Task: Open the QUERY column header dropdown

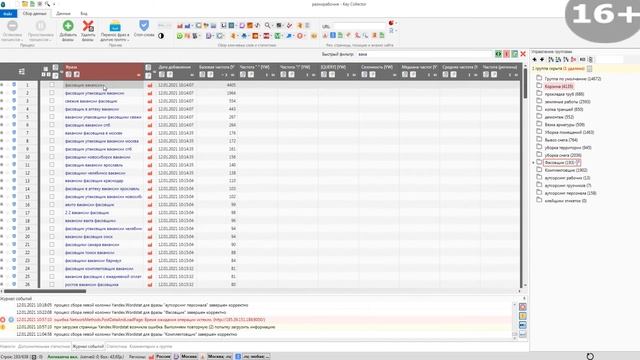Action: click(x=354, y=75)
